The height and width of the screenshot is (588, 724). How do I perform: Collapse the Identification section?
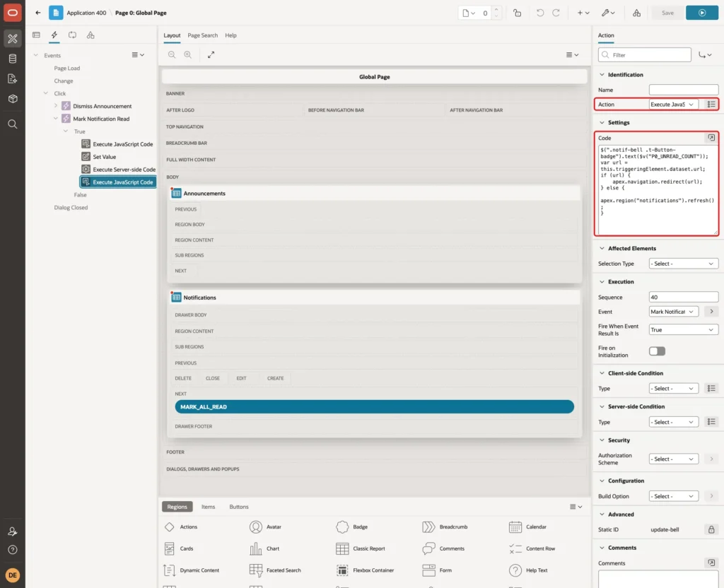click(x=602, y=74)
